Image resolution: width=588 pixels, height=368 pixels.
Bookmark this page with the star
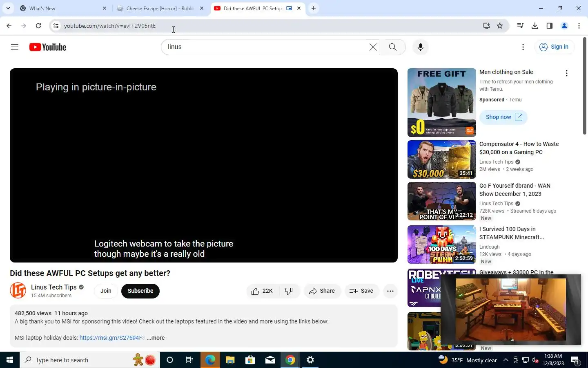pyautogui.click(x=500, y=26)
